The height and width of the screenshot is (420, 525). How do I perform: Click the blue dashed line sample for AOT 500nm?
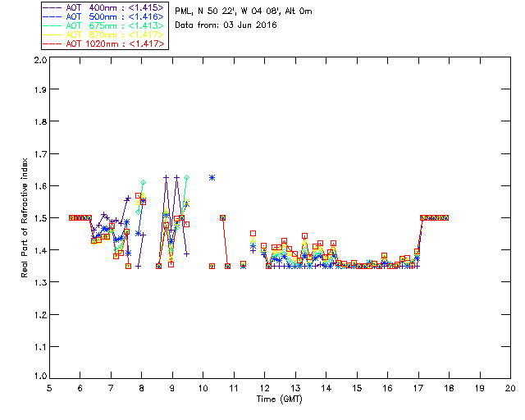pyautogui.click(x=52, y=16)
